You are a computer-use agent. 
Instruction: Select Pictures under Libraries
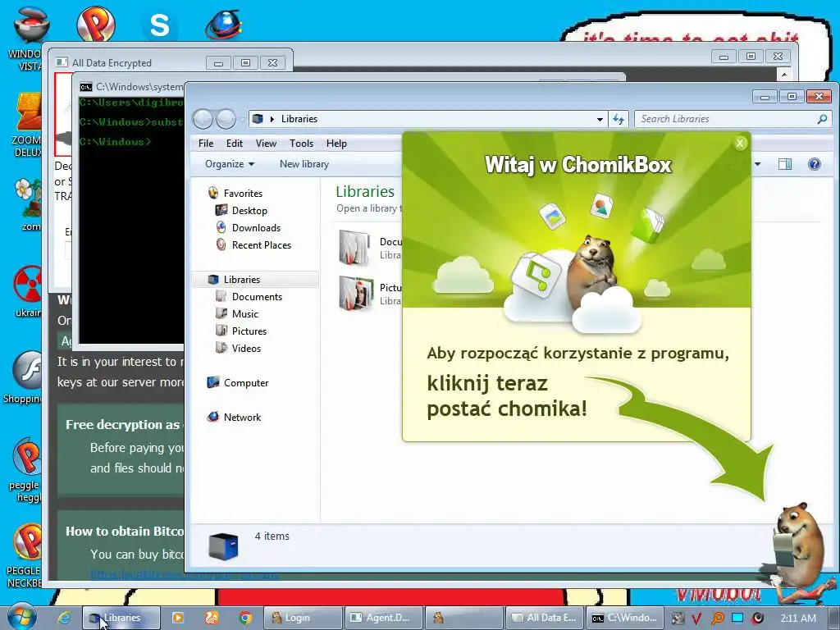pyautogui.click(x=249, y=331)
